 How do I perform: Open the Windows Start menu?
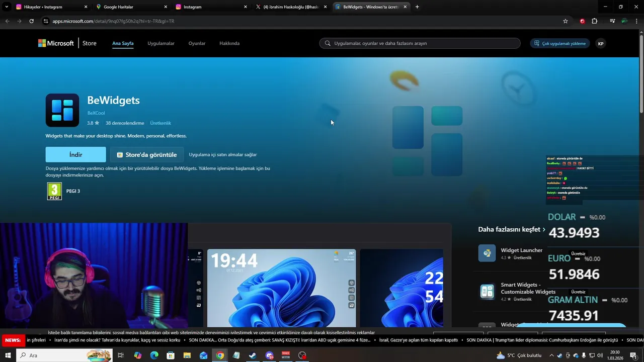click(8, 355)
